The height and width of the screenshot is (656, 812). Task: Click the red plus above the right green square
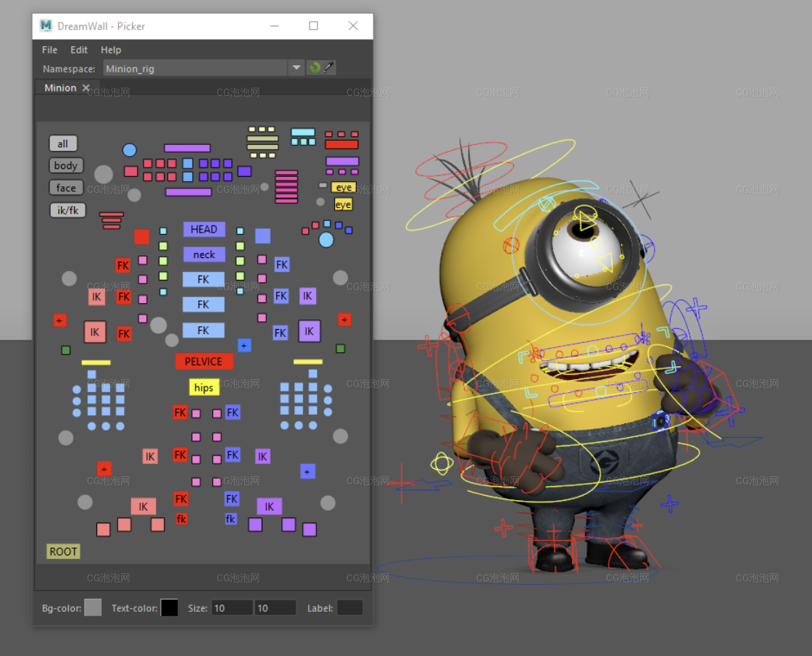344,320
